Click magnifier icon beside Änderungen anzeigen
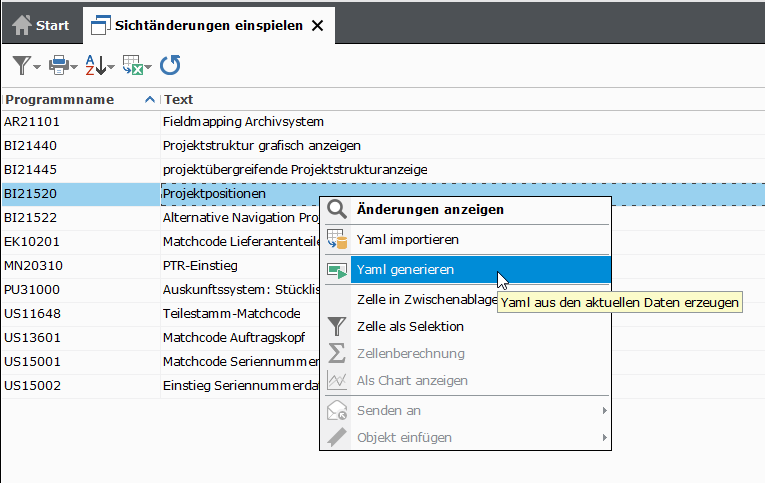The width and height of the screenshot is (765, 483). click(337, 210)
